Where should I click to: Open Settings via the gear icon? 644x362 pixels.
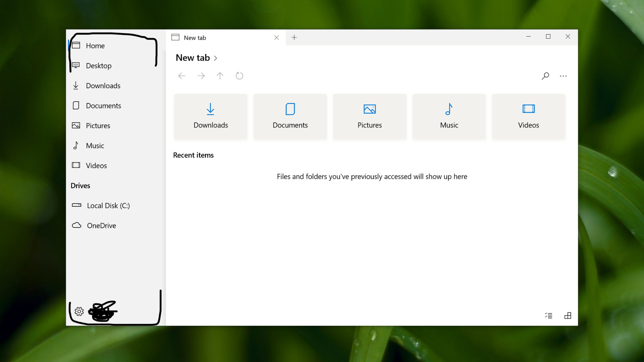79,311
